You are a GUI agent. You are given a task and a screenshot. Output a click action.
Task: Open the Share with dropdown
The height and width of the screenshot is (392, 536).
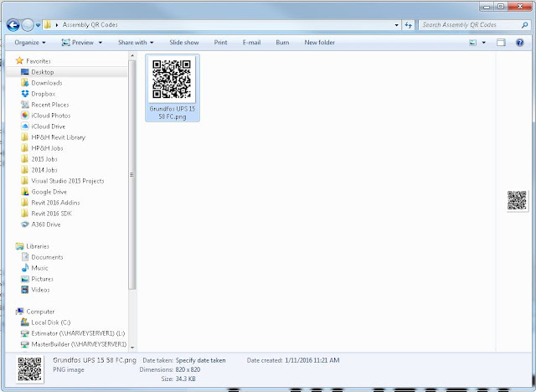(x=136, y=43)
